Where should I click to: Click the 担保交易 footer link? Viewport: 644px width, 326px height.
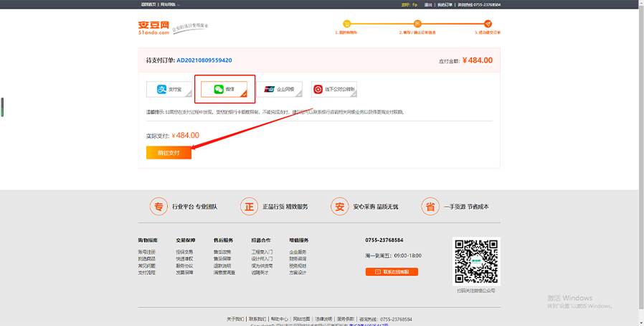click(x=184, y=252)
